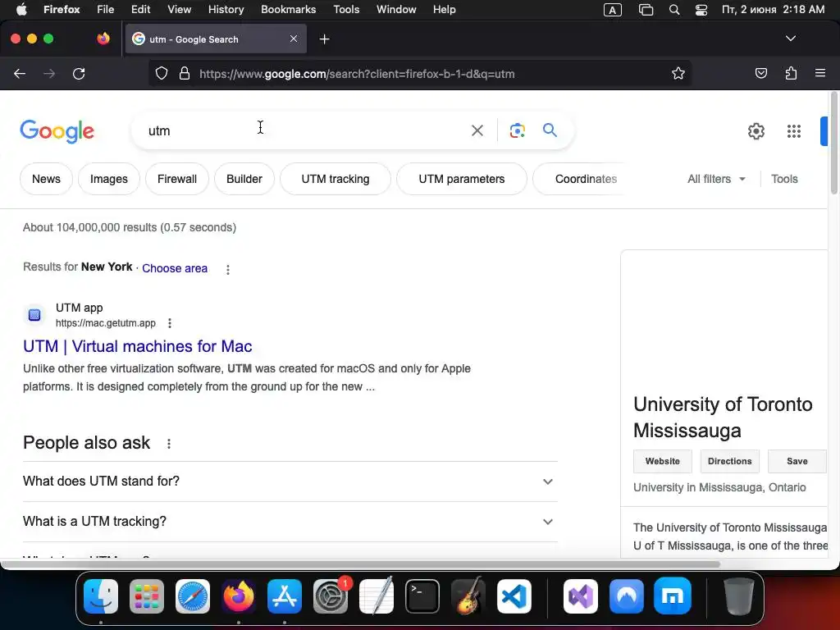This screenshot has width=840, height=630.
Task: Open the View menu
Action: (x=179, y=9)
